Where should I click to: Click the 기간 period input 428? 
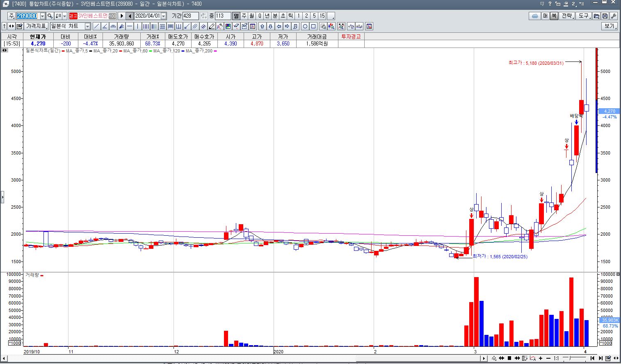pyautogui.click(x=191, y=16)
